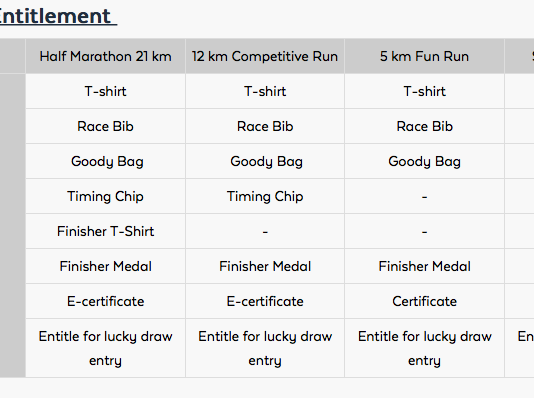Screen dimensions: 534x398
Task: Click the Entitlement heading
Action: [57, 16]
